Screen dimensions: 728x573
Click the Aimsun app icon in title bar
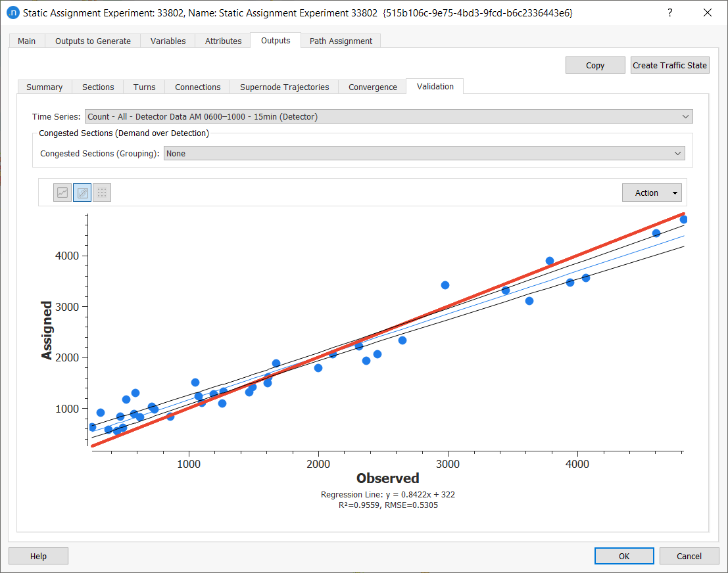click(x=12, y=12)
